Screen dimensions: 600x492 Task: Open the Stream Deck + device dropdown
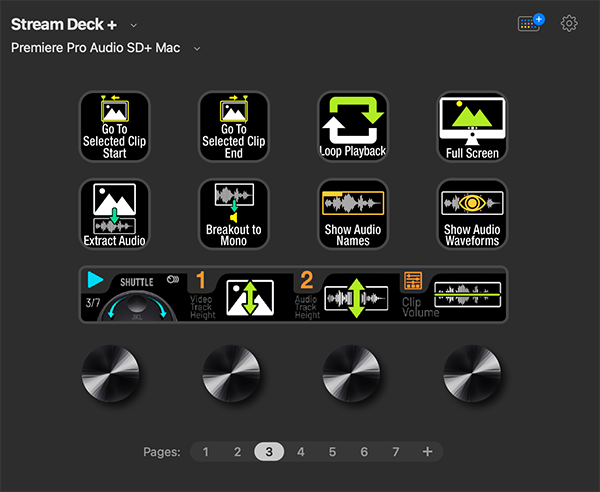coord(134,25)
